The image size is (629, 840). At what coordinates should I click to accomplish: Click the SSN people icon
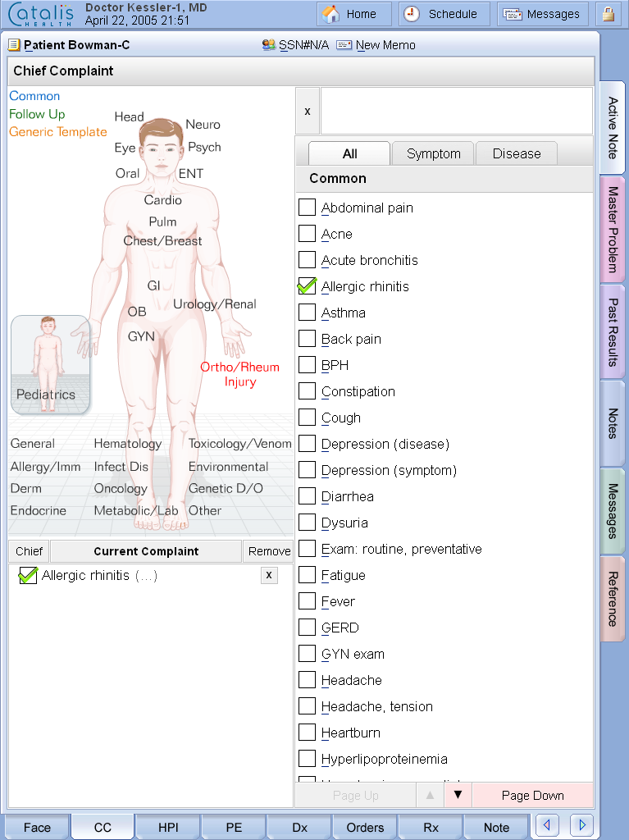tap(269, 45)
